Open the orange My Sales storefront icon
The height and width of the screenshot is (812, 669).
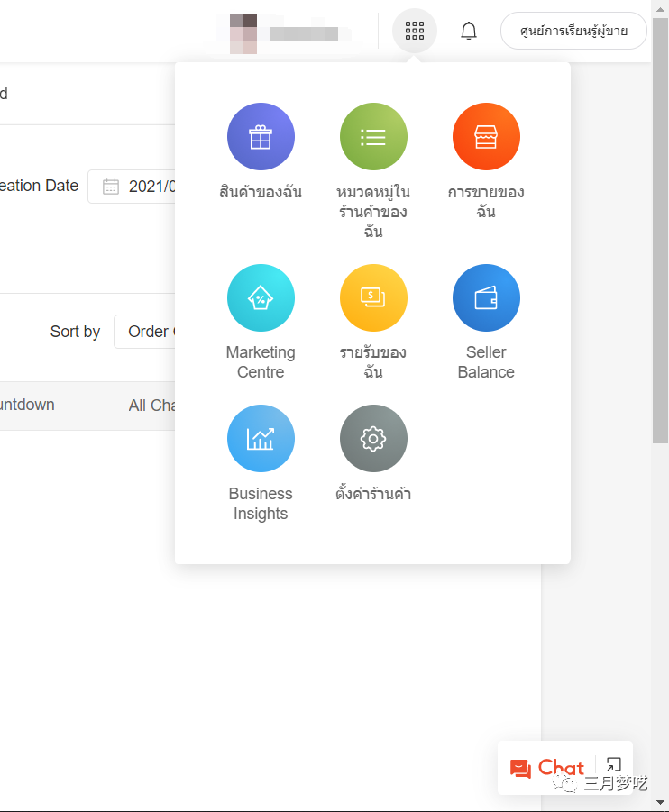tap(486, 137)
